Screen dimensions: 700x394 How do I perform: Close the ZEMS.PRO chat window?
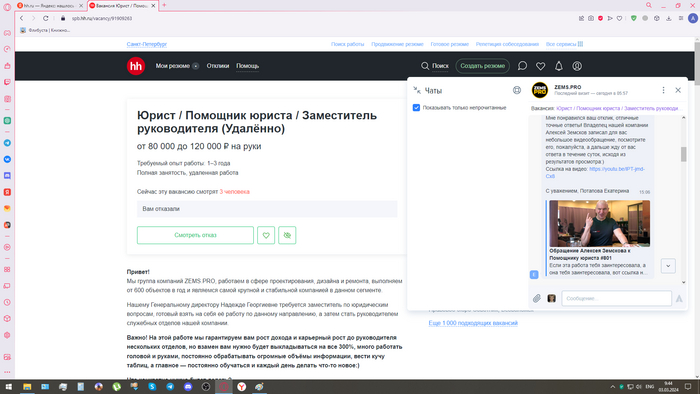pos(678,90)
